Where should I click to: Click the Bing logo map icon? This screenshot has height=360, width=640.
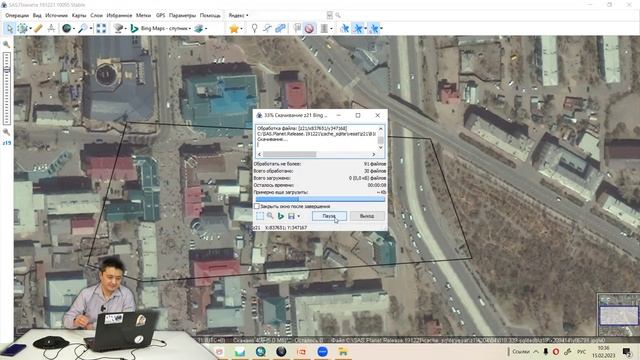click(134, 28)
